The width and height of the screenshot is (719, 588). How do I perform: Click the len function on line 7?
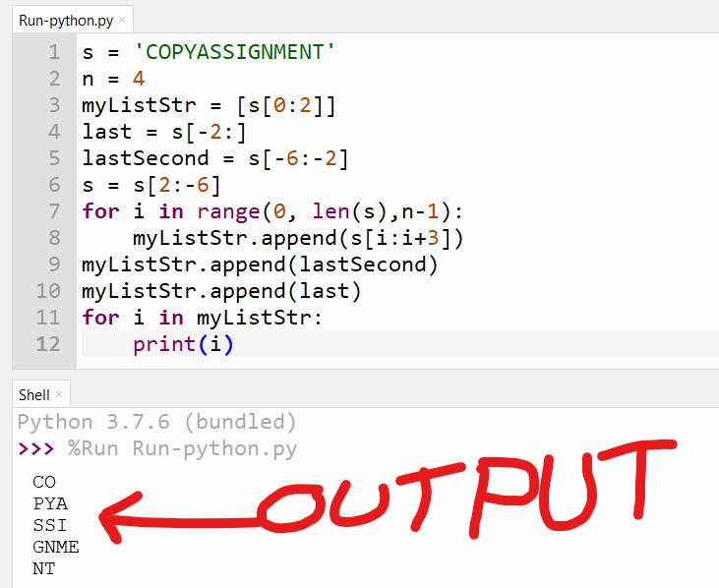click(330, 211)
